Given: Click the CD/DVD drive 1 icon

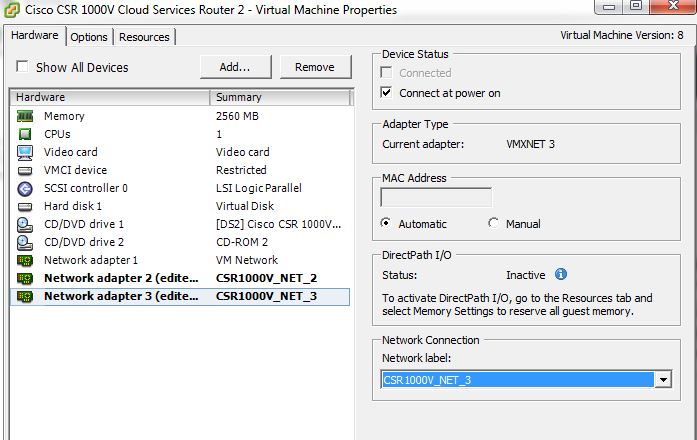Looking at the screenshot, I should 25,225.
